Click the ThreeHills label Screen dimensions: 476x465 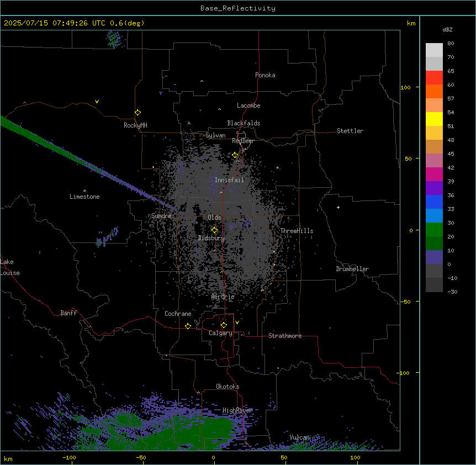(x=297, y=231)
